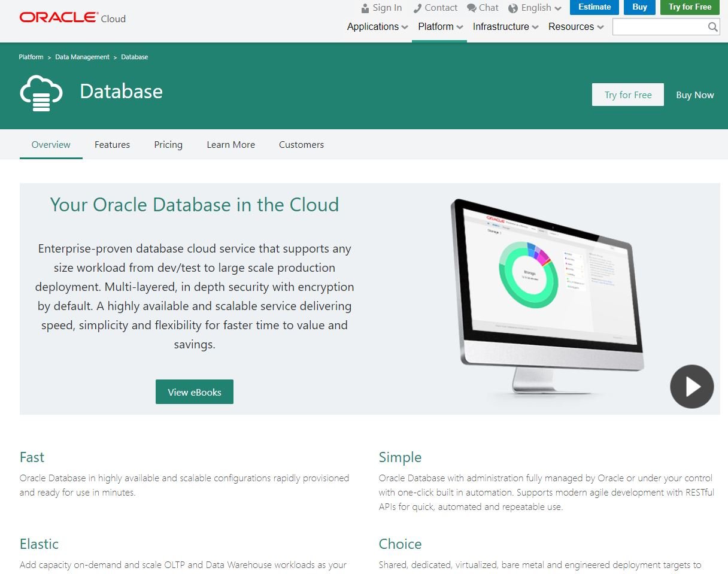The width and height of the screenshot is (728, 574).
Task: Click the Elastic heading
Action: (39, 544)
